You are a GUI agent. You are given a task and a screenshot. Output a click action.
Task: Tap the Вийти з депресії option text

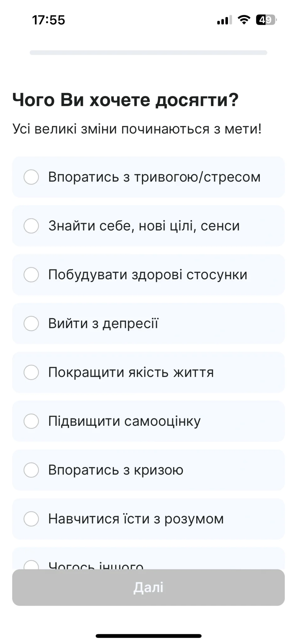click(103, 323)
